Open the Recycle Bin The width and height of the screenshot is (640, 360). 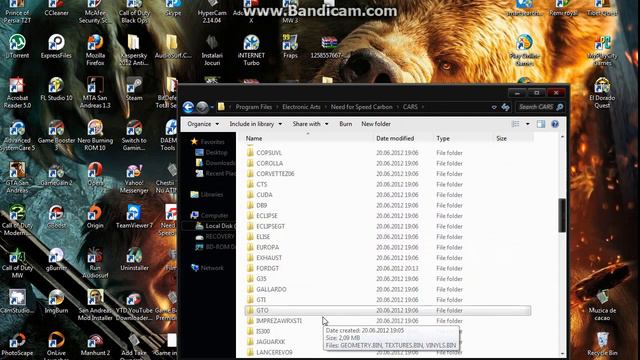coord(602,344)
